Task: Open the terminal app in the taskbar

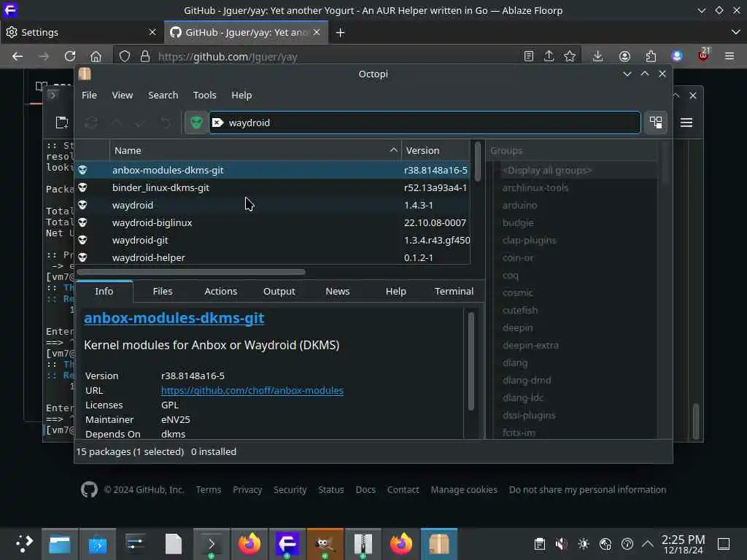Action: [x=211, y=544]
